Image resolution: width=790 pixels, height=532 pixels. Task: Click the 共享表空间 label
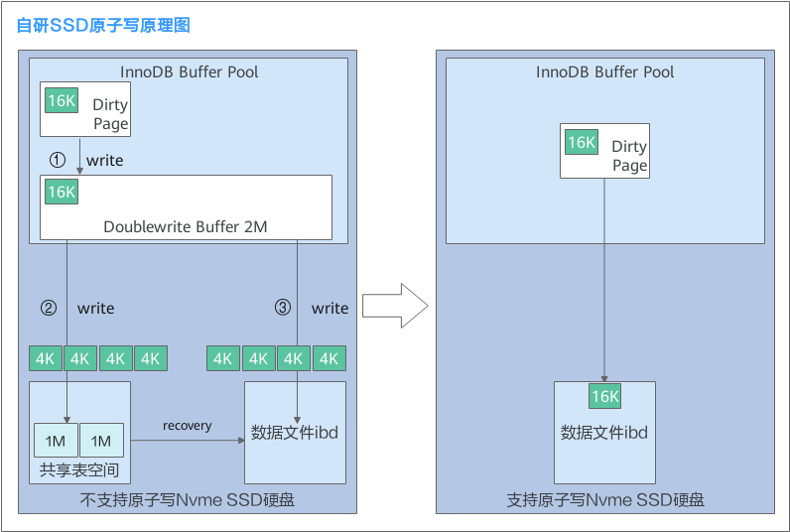[x=79, y=470]
